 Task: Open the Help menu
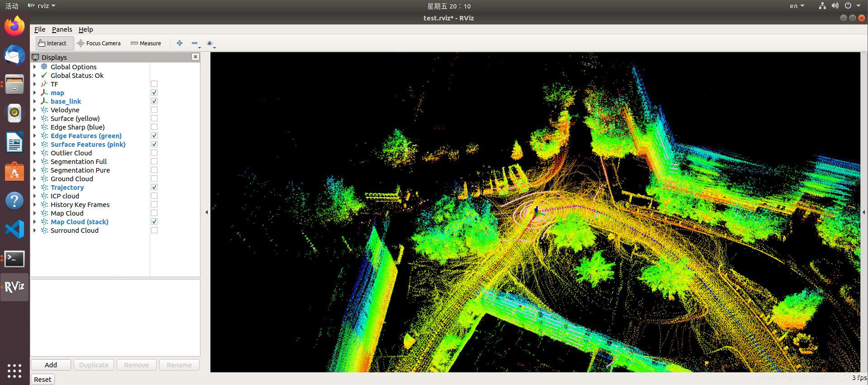(86, 29)
